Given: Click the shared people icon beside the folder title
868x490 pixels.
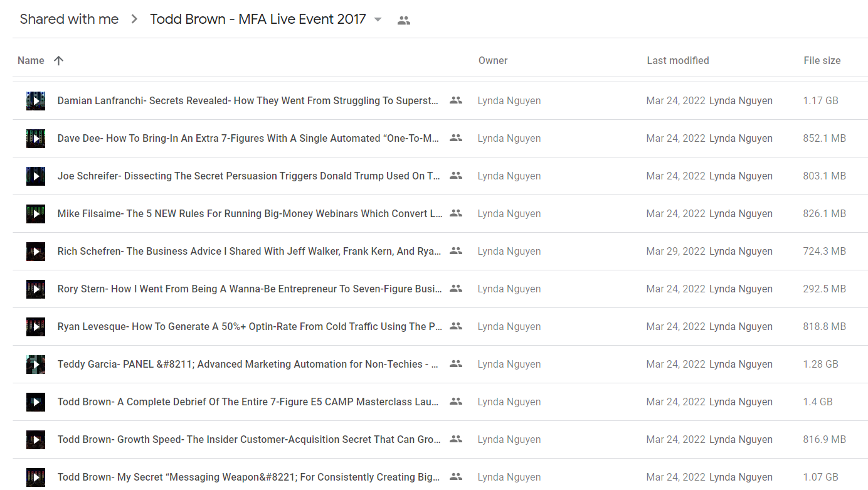Looking at the screenshot, I should point(404,20).
